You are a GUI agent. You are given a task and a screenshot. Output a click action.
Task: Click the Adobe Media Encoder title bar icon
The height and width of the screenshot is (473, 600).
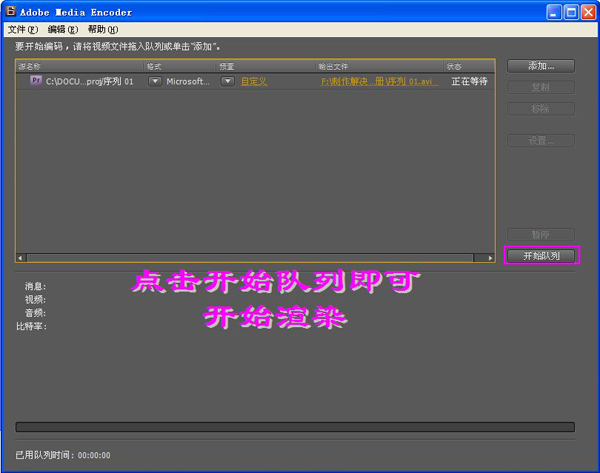click(11, 11)
